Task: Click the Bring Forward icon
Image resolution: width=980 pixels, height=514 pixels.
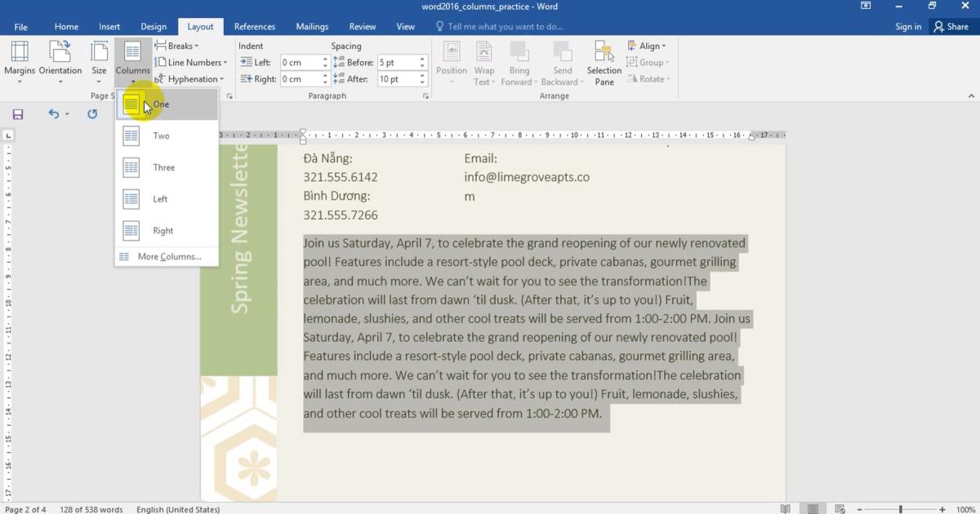Action: 519,51
